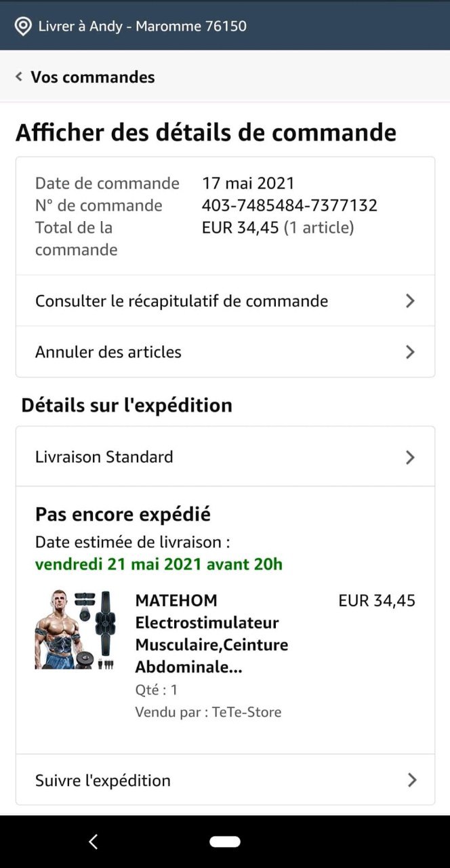Tap the back chevron beside Vos commandes

pos(19,77)
